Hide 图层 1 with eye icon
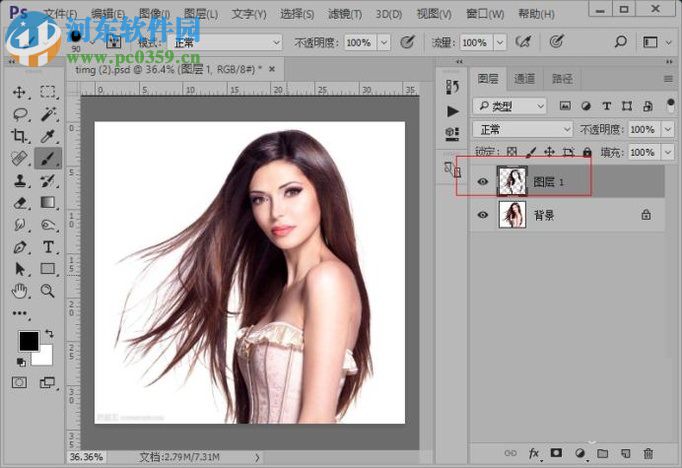 coord(483,182)
